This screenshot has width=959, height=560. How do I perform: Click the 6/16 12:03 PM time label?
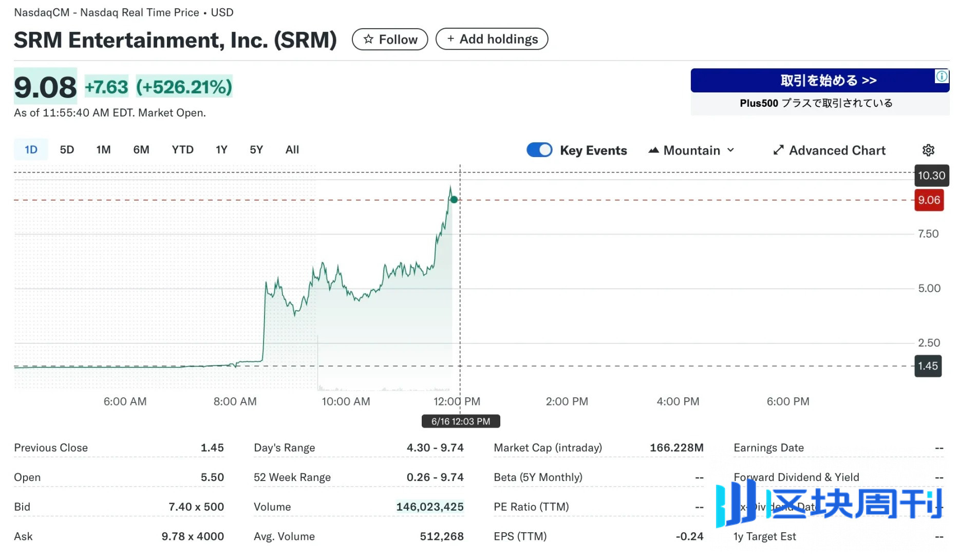point(461,421)
